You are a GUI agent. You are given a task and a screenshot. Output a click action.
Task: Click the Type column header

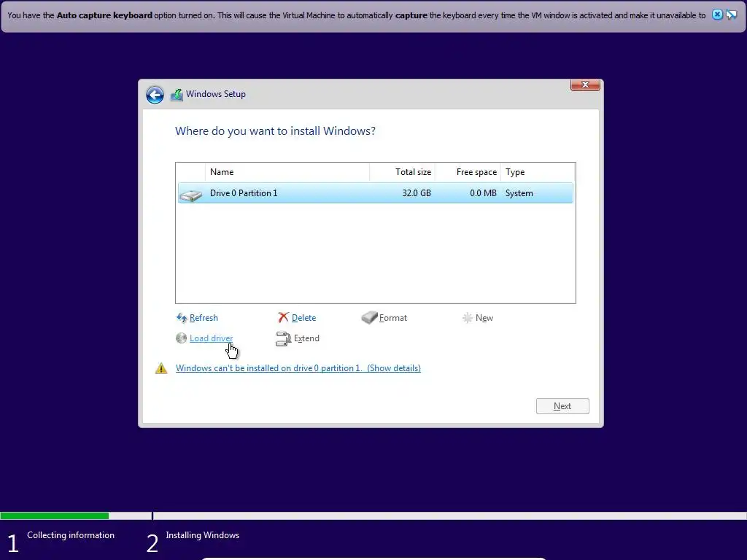tap(538, 172)
